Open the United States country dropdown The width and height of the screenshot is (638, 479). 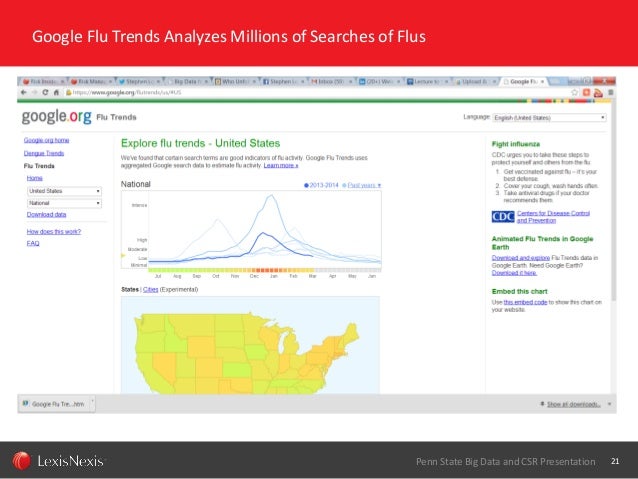64,191
